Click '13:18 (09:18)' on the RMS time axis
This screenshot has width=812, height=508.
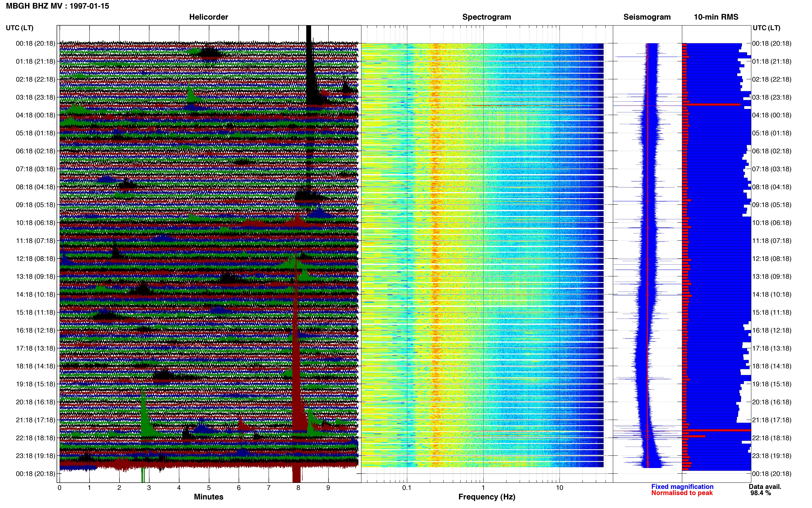(x=772, y=277)
